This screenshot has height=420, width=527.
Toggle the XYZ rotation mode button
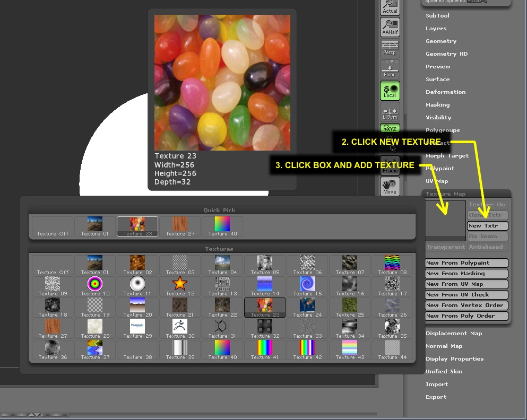[x=390, y=128]
